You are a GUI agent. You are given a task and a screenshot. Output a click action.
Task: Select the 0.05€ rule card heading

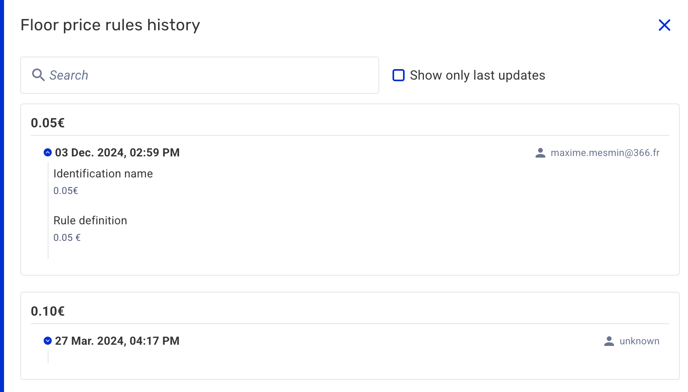click(x=47, y=123)
